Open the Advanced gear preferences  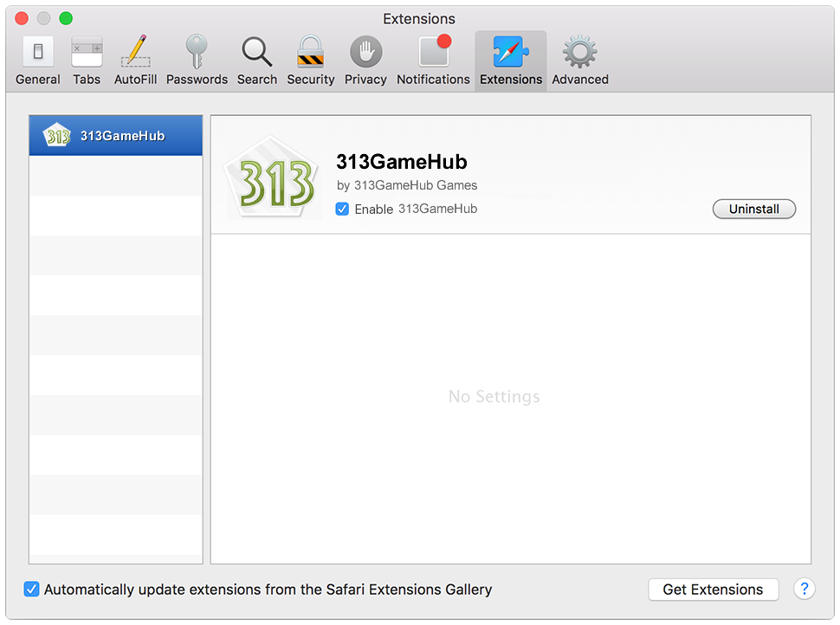(x=580, y=61)
